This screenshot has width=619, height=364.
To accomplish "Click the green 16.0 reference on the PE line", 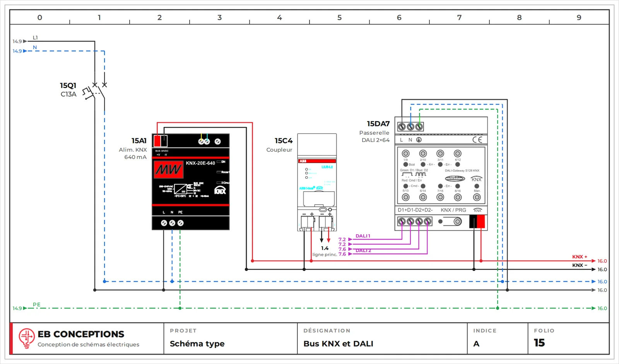I will [602, 308].
